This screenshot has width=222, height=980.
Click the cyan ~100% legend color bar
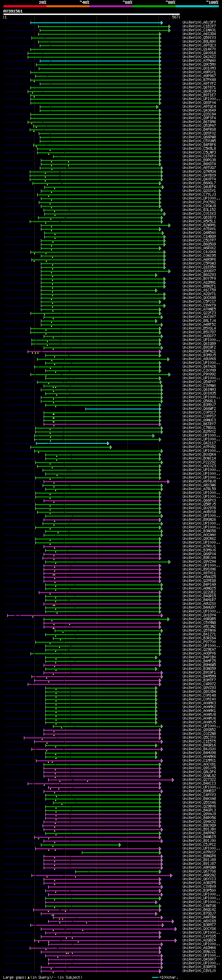(197, 6)
